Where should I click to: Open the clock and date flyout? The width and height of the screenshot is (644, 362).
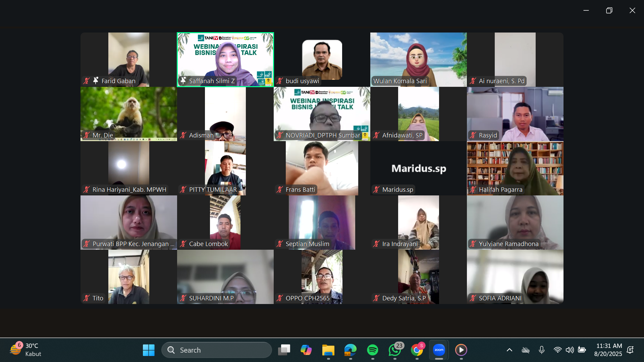(608, 350)
